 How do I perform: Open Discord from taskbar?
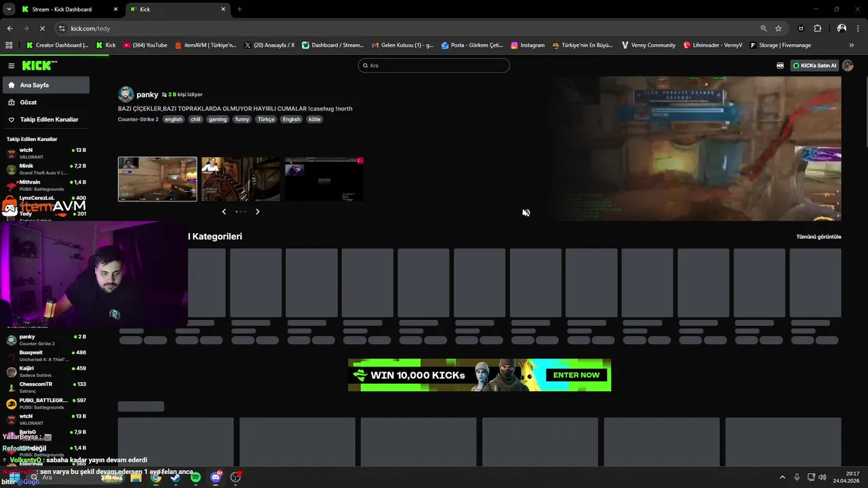[x=216, y=477]
